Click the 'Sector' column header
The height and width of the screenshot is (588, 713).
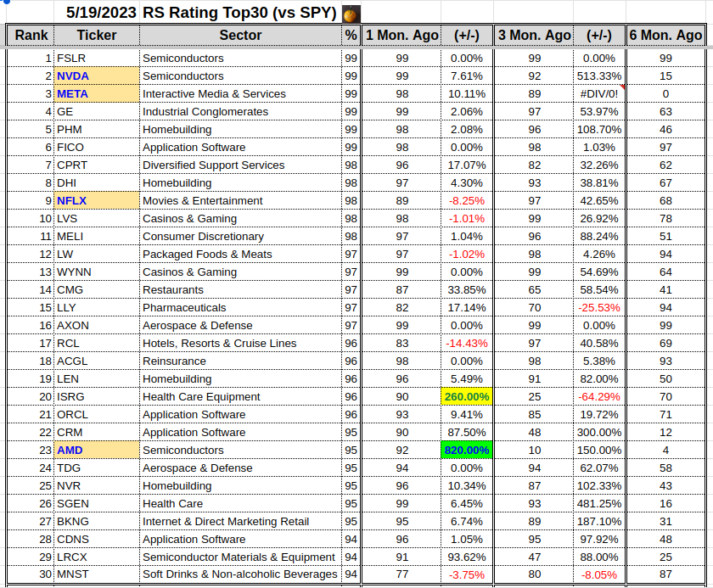[x=240, y=36]
